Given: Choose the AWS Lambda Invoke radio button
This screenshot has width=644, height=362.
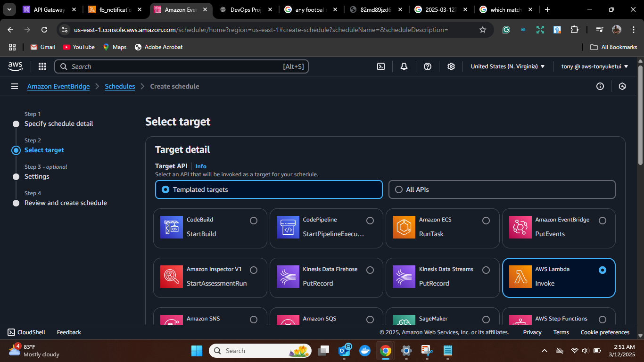Looking at the screenshot, I should pos(603,270).
